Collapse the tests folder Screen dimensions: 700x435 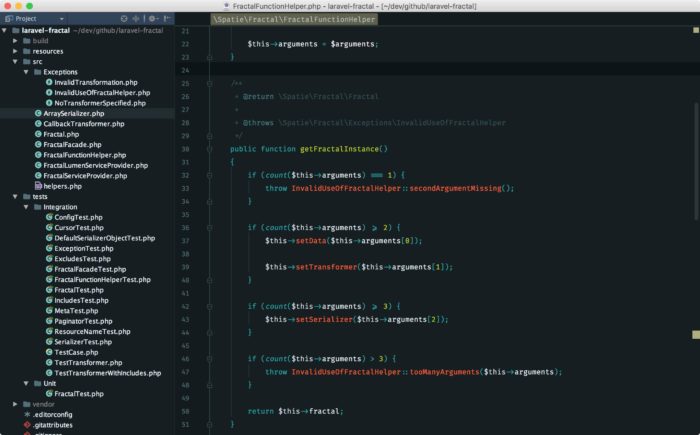pos(15,197)
